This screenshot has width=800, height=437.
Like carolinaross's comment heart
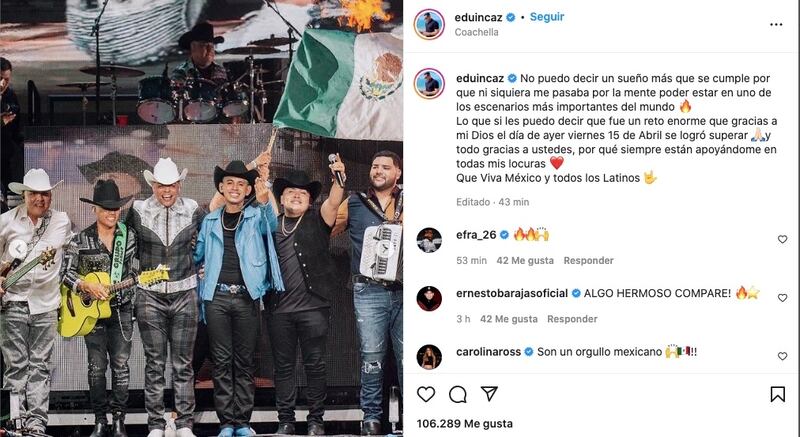coord(782,356)
